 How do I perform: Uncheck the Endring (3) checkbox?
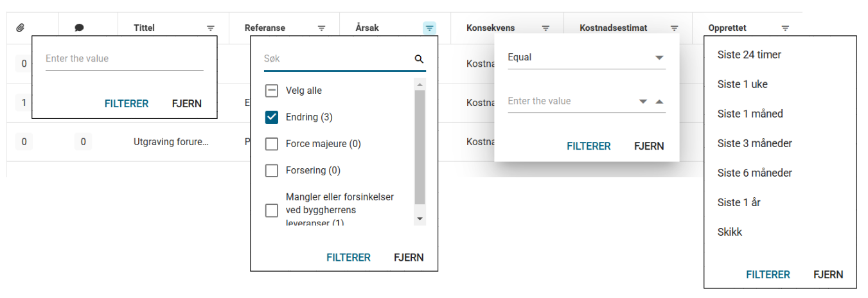[x=272, y=117]
